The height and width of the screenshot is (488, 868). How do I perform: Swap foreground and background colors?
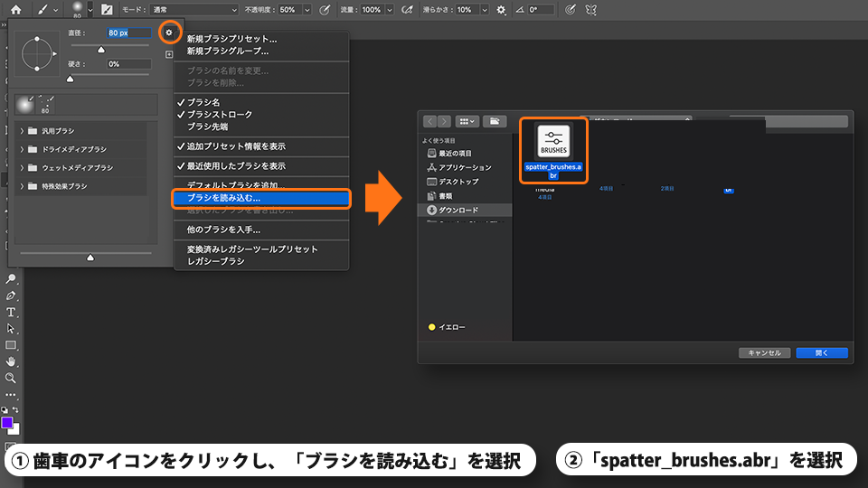(15, 410)
